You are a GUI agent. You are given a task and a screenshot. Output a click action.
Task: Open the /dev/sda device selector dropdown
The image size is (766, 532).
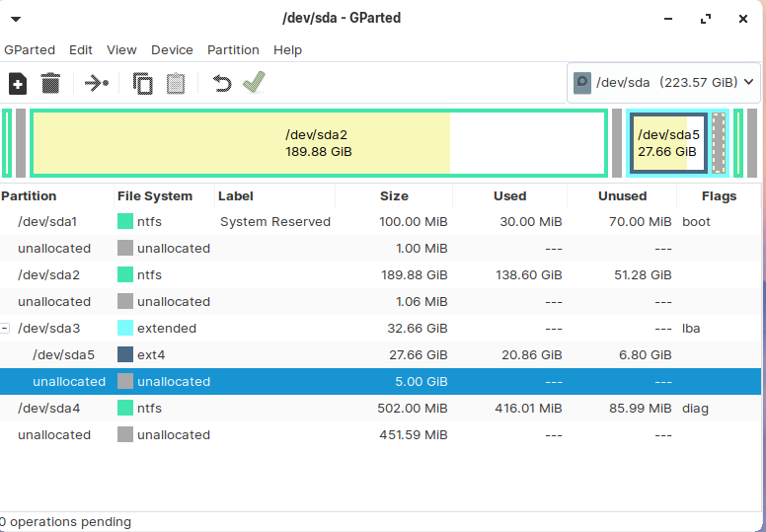[664, 82]
